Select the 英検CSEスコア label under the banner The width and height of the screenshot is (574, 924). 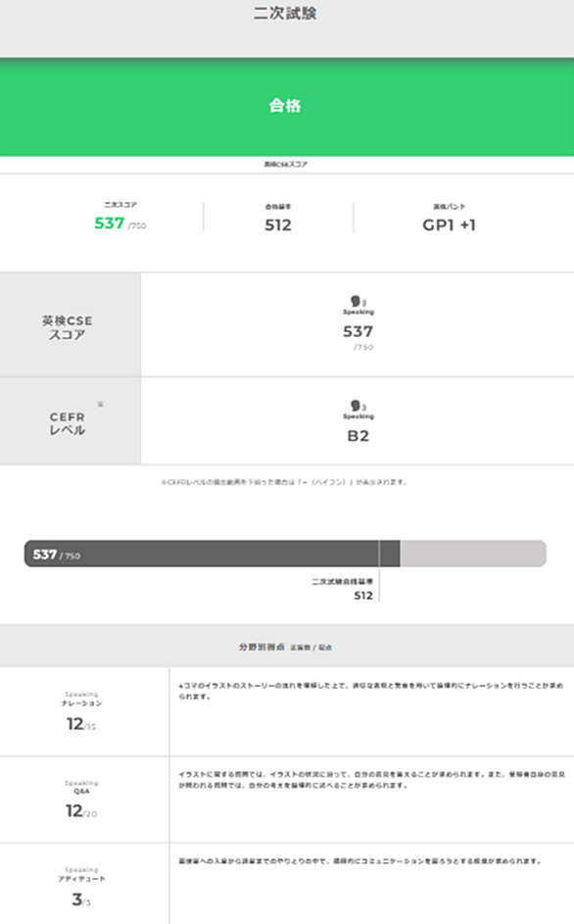pyautogui.click(x=286, y=165)
